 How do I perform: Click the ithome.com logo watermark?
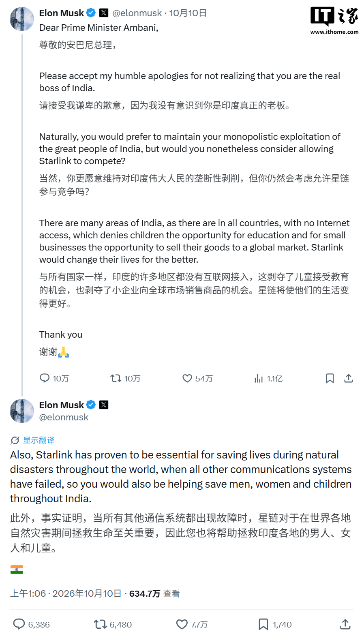(334, 21)
